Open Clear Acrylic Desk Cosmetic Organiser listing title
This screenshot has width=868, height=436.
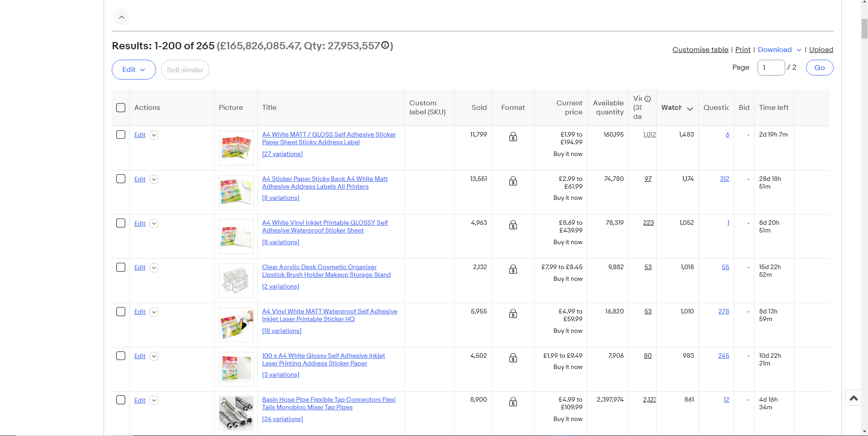click(x=326, y=271)
